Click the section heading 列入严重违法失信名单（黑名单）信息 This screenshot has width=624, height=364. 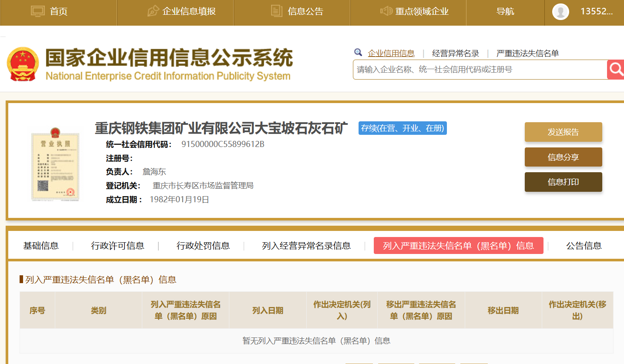pyautogui.click(x=101, y=280)
